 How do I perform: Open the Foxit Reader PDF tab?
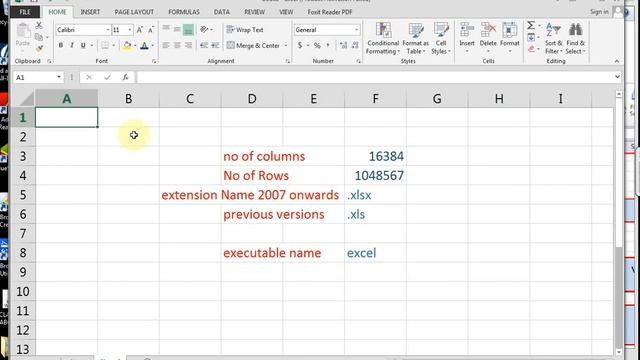click(330, 12)
